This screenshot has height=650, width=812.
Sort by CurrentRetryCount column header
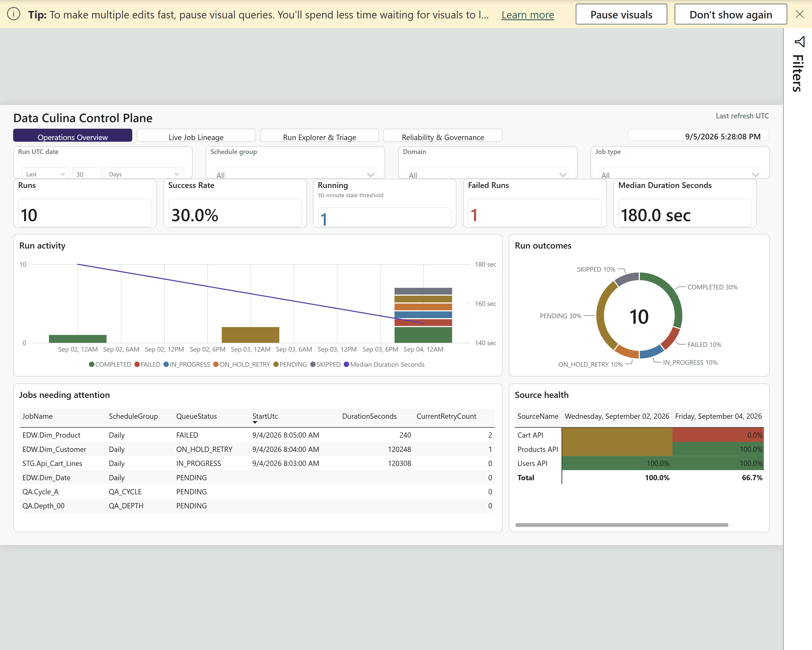click(x=446, y=416)
